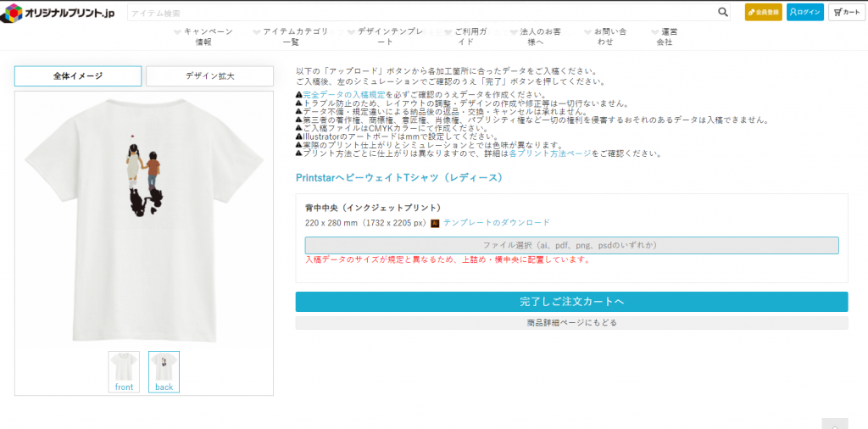Click the ファイル選択 upload button
This screenshot has height=429, width=868.
pos(572,245)
